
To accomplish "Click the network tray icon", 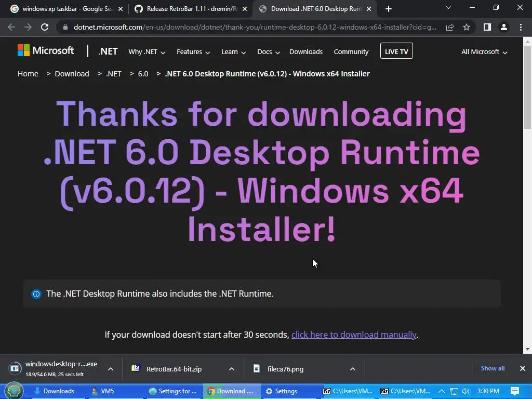I will pos(454,391).
